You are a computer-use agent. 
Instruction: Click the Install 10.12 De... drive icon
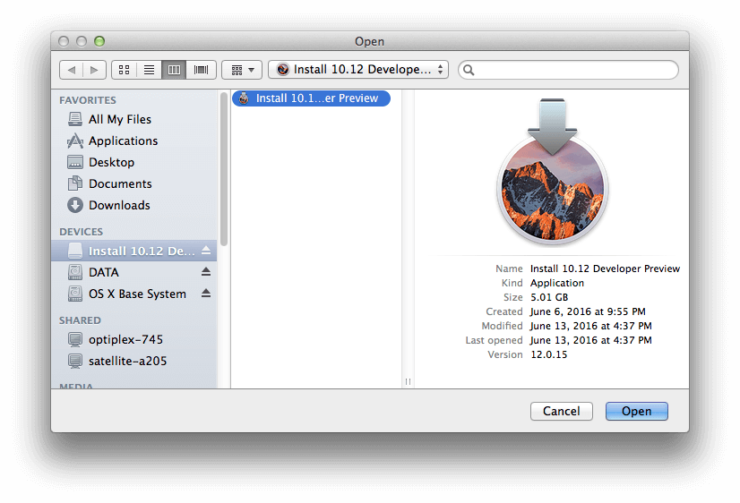point(75,251)
